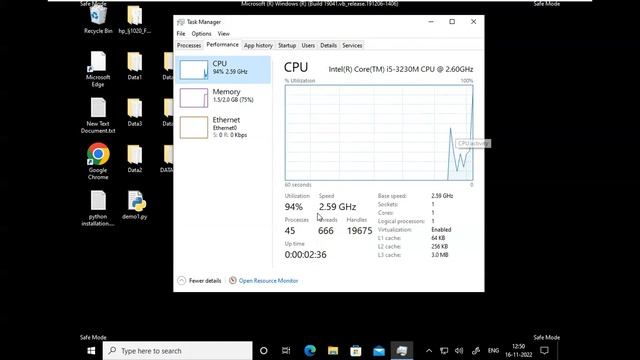Viewport: 640px width, 360px height.
Task: Open the Options menu
Action: point(201,34)
